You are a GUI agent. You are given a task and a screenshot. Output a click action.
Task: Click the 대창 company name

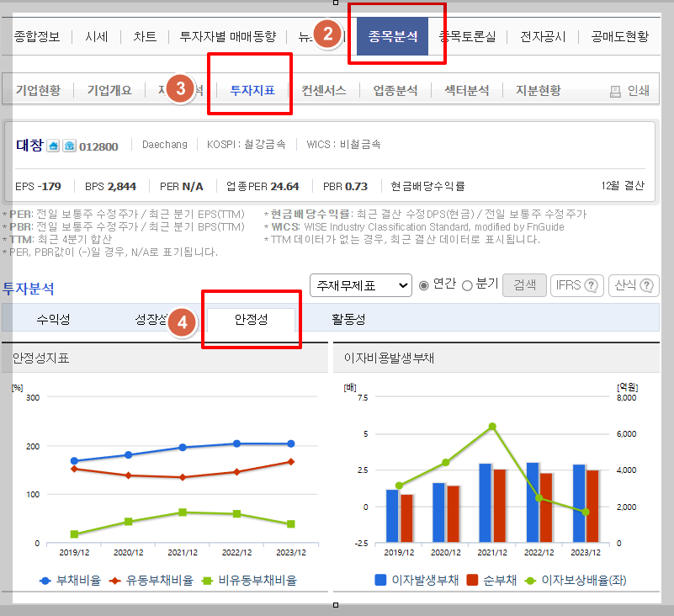(x=29, y=145)
